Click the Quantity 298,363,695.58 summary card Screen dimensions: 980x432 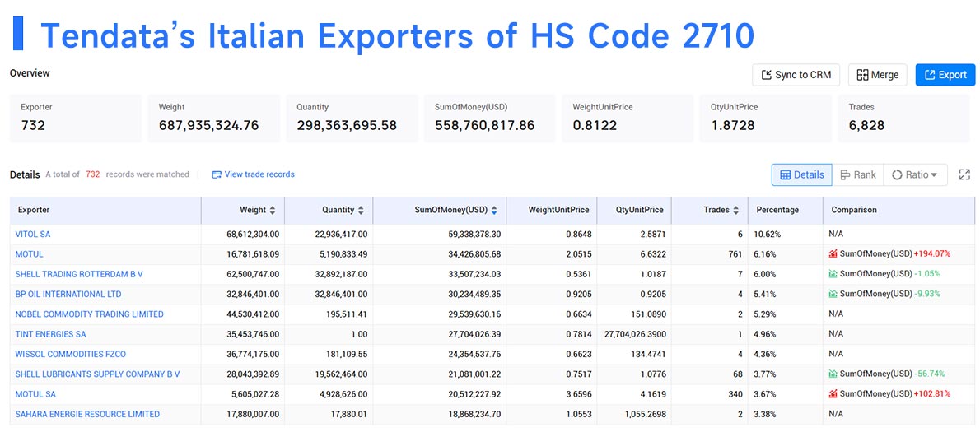click(x=352, y=118)
